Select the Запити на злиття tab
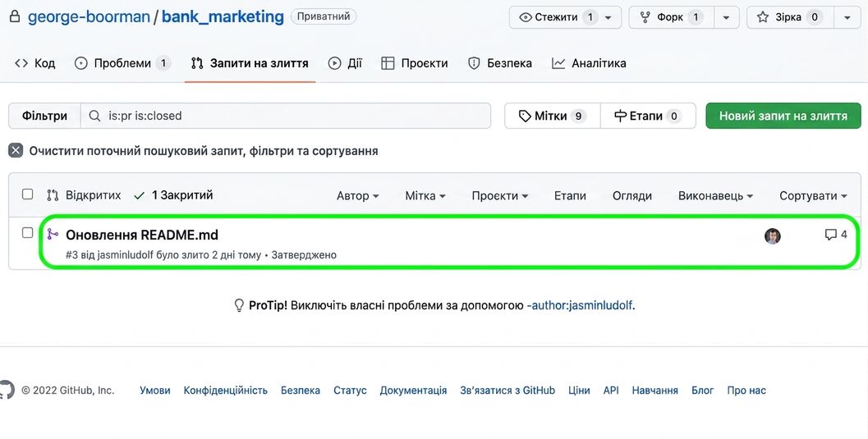Viewport: 868px width, 439px height. (250, 63)
